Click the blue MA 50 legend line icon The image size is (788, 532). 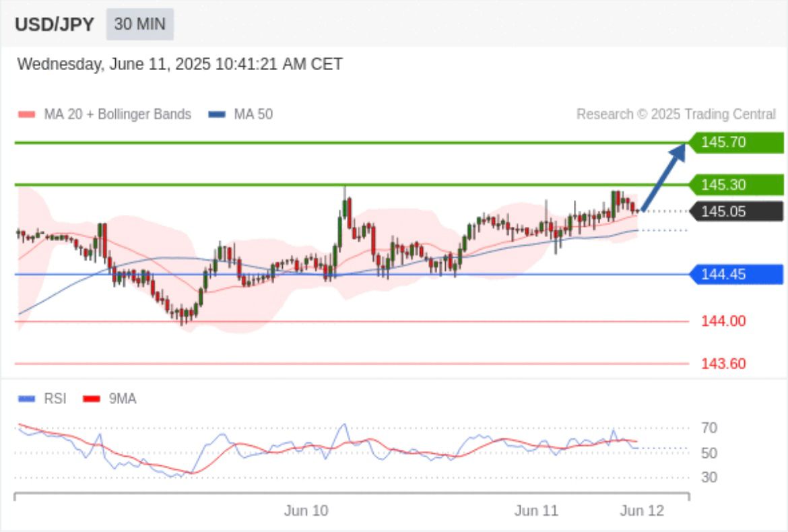pos(217,114)
